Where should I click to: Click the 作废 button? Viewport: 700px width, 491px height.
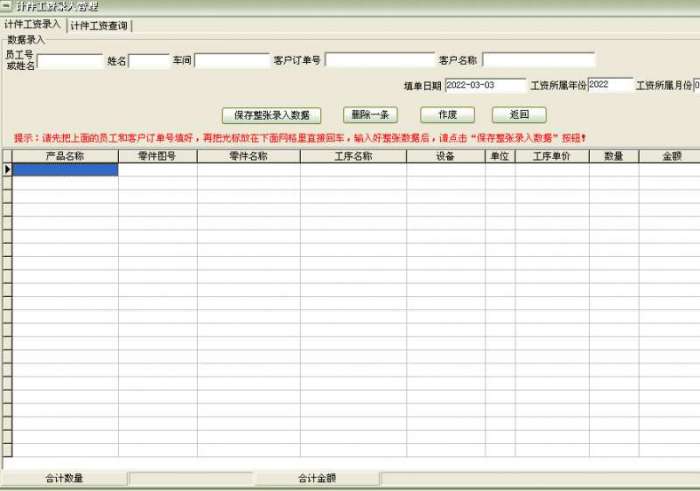click(x=447, y=115)
